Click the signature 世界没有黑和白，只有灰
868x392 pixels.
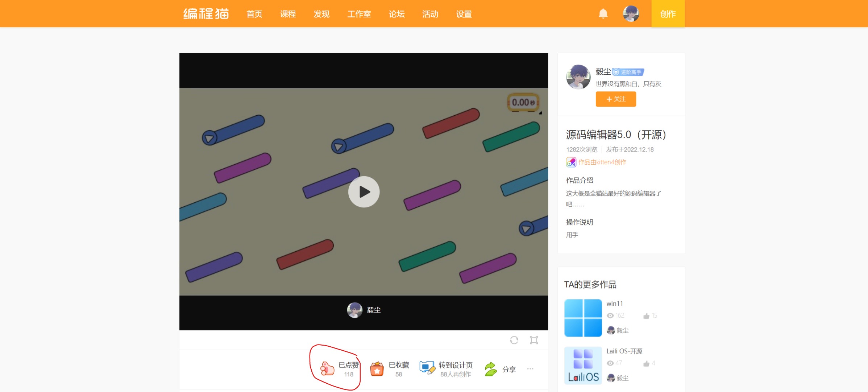click(628, 84)
